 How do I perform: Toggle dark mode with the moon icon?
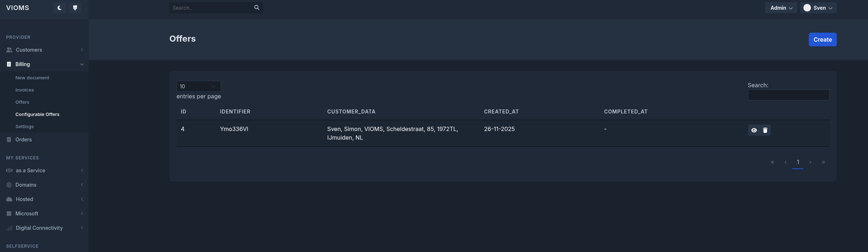tap(60, 8)
